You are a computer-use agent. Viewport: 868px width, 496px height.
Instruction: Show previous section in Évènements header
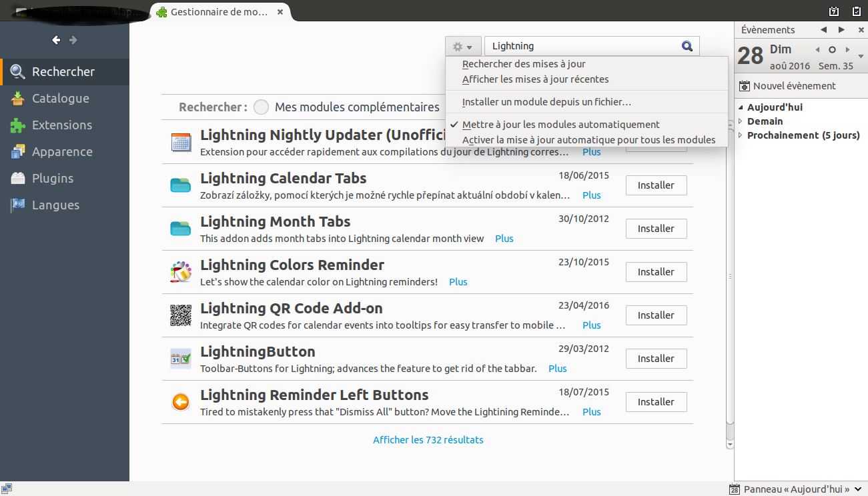[824, 29]
